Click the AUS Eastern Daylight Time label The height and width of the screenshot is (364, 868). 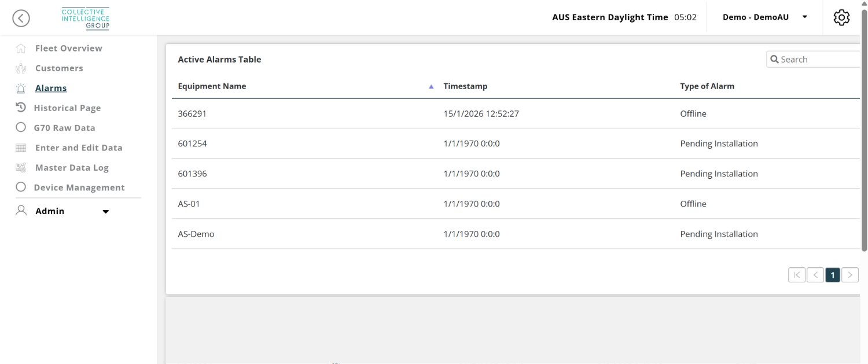pyautogui.click(x=610, y=17)
